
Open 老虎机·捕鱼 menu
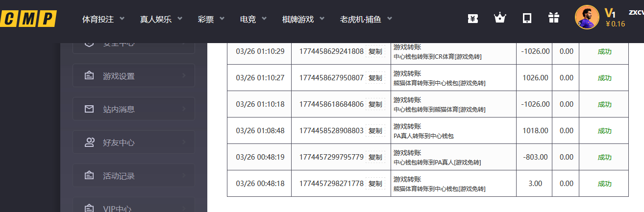(x=366, y=19)
